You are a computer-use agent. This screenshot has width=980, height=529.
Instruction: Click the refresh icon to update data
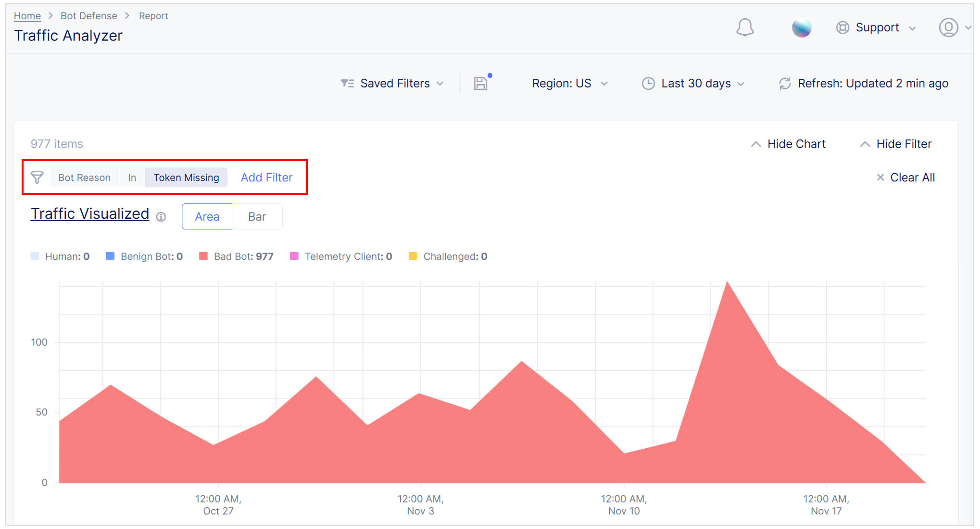(785, 83)
